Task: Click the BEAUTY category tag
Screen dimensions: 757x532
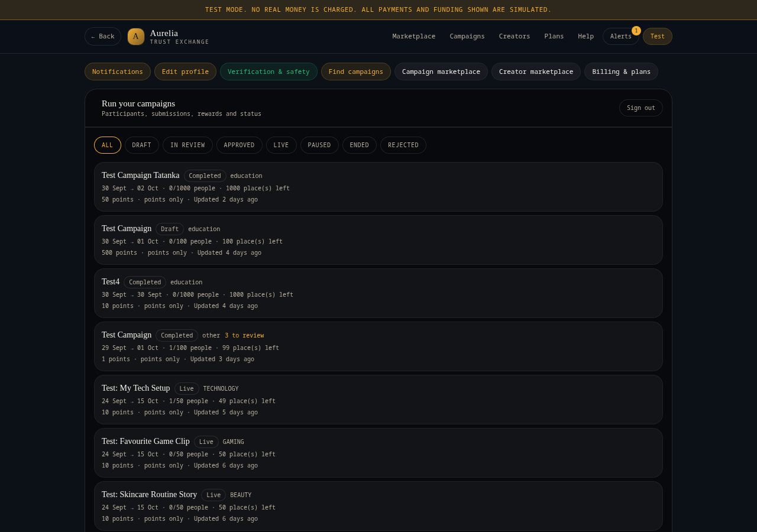Action: coord(241,495)
